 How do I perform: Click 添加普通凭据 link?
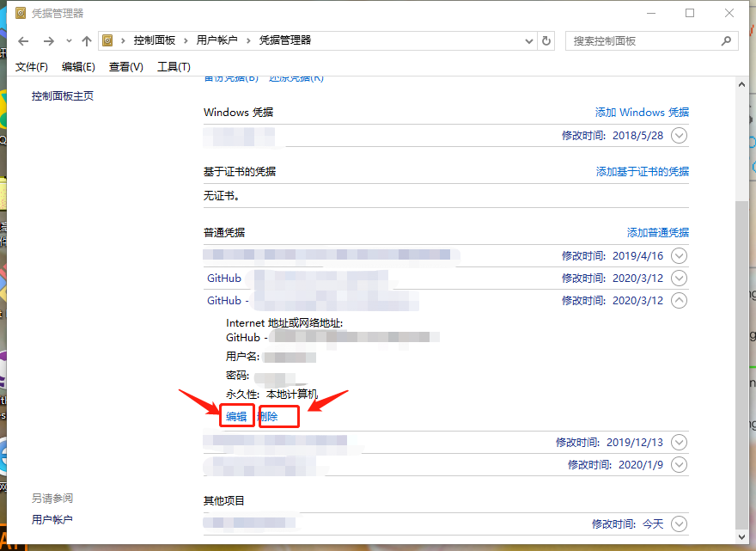tap(658, 233)
